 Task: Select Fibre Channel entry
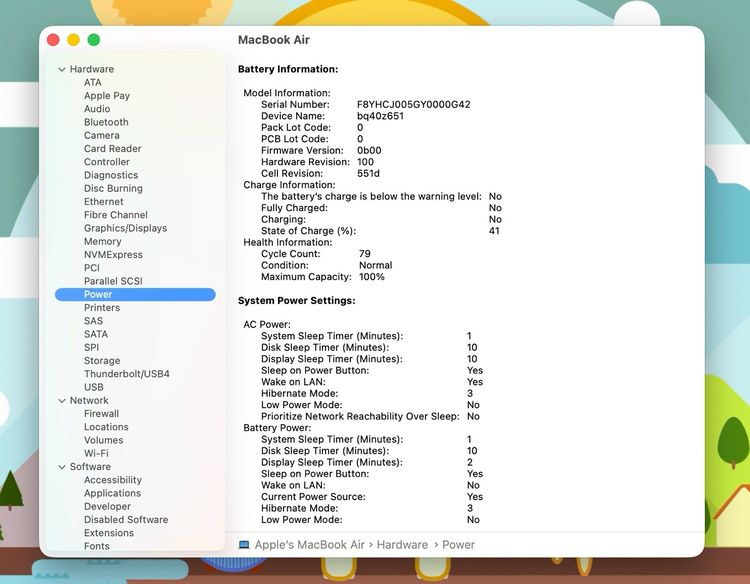[x=116, y=215]
